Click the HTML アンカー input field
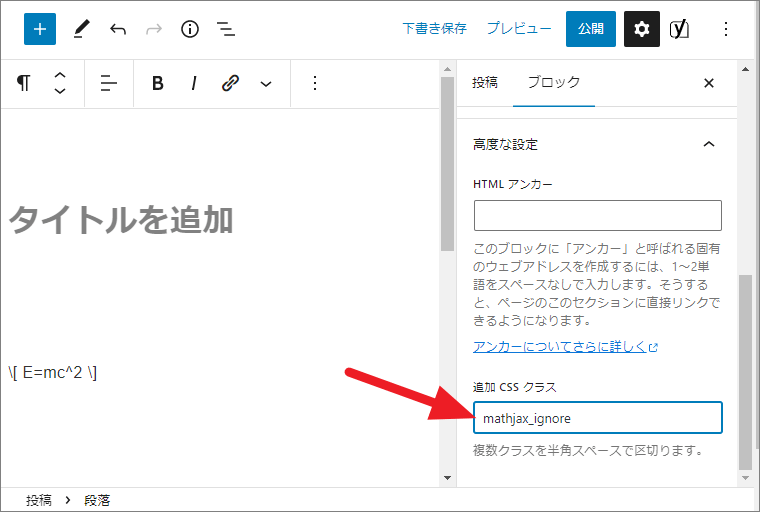Image resolution: width=760 pixels, height=512 pixels. (x=597, y=215)
